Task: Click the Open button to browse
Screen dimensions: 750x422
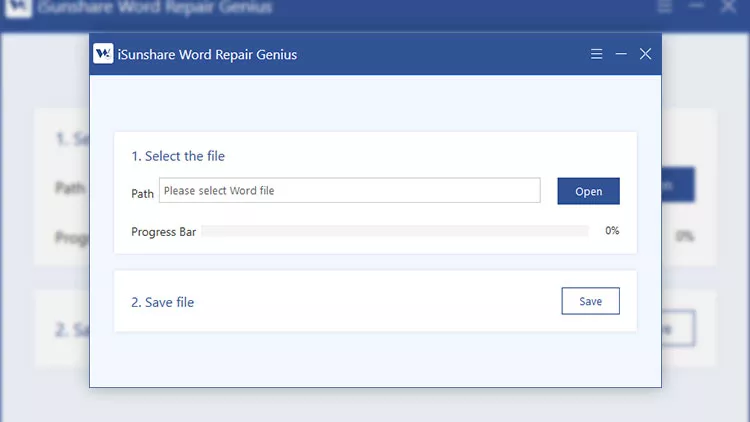Action: pos(588,191)
